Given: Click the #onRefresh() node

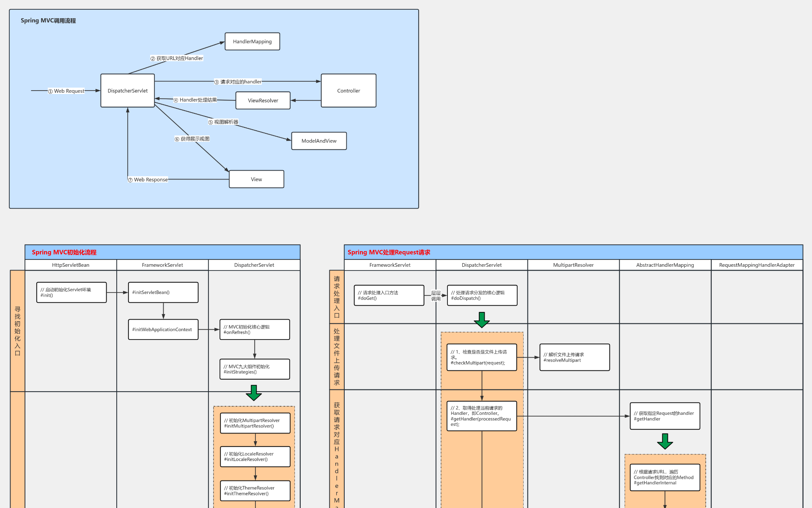Looking at the screenshot, I should pyautogui.click(x=255, y=329).
